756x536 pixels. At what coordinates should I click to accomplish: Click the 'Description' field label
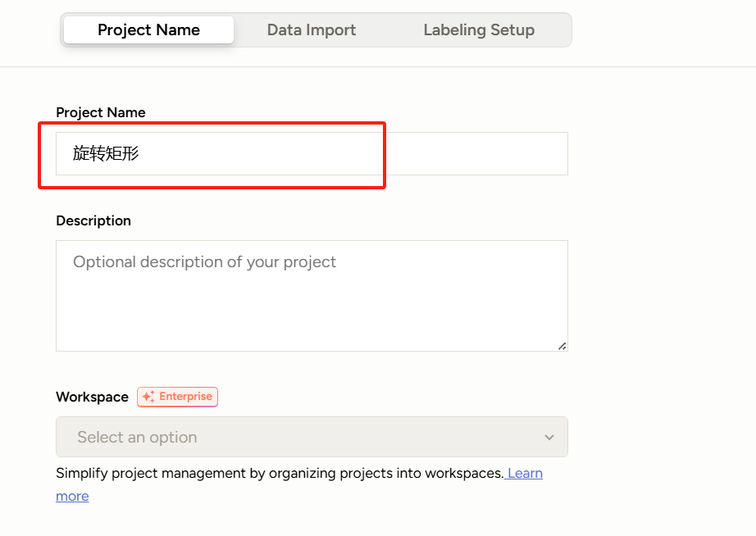click(93, 220)
